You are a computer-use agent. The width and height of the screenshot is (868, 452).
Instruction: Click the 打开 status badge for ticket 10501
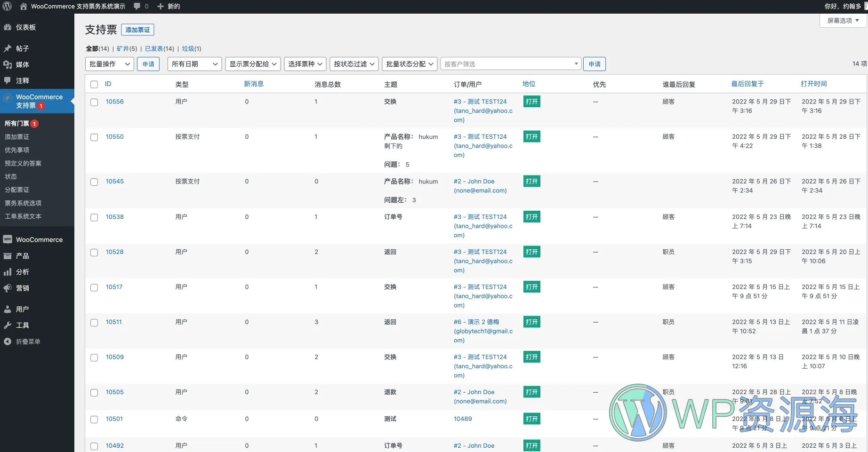pyautogui.click(x=532, y=419)
